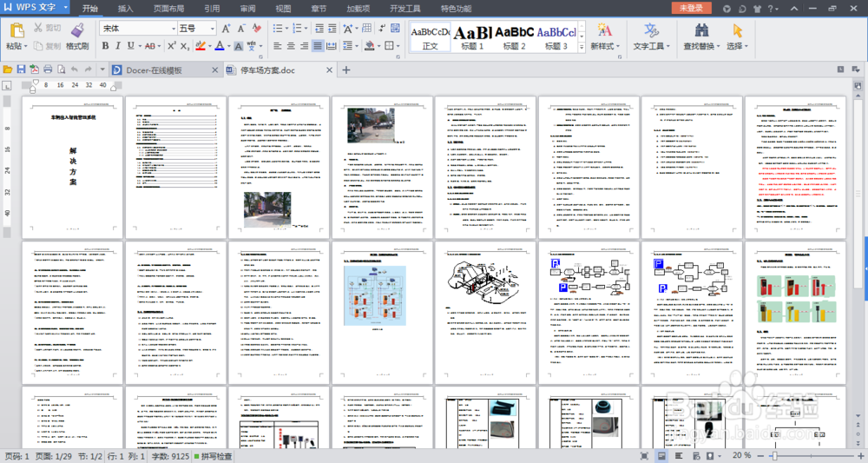Click the Print icon in quick toolbar
This screenshot has height=463, width=868.
48,69
